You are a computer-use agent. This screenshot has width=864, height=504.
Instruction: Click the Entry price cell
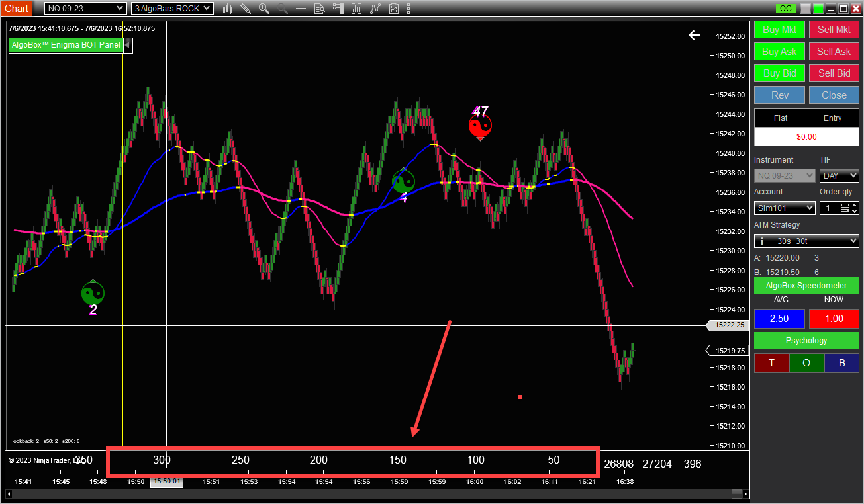click(833, 118)
